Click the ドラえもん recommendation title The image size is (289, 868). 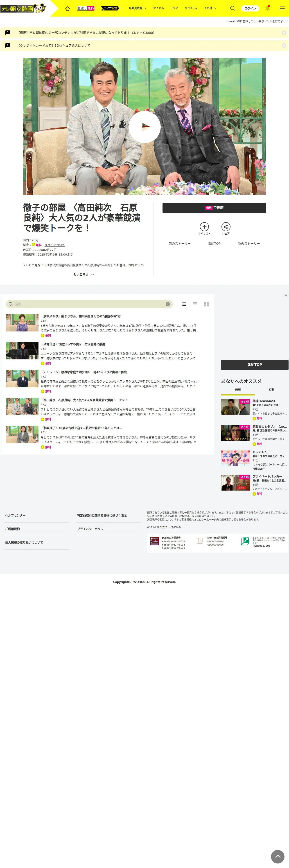coord(260,452)
